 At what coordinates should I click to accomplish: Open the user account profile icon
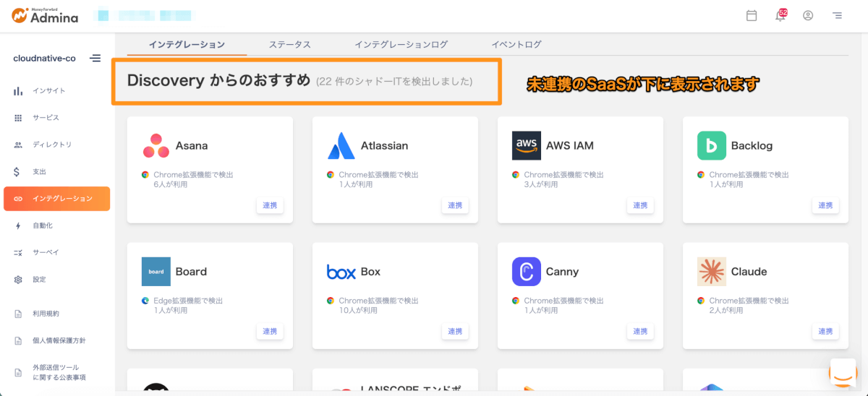point(809,15)
